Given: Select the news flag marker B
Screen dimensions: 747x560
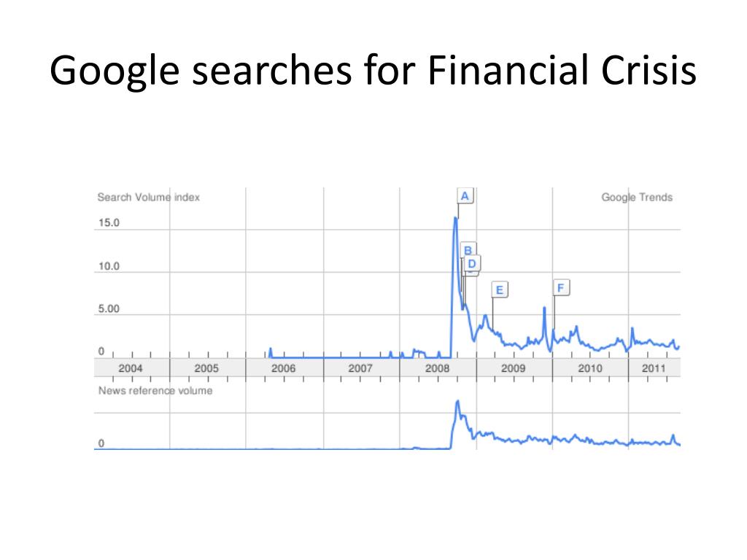Looking at the screenshot, I should [468, 249].
